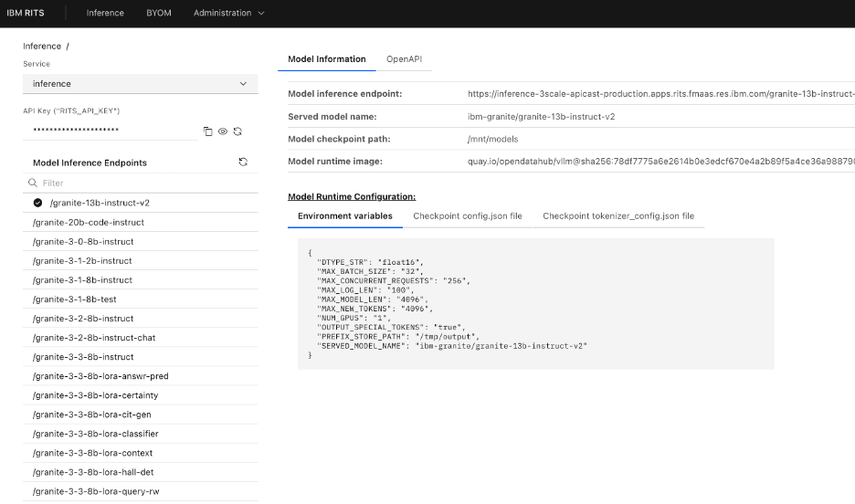Select the /granite-20b-code-instruct endpoint

pos(89,222)
